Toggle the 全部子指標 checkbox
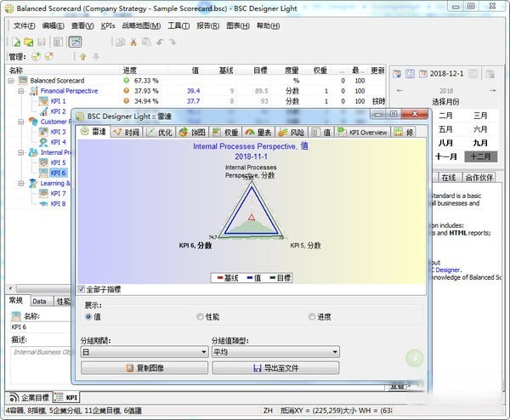The image size is (510, 420). [82, 289]
